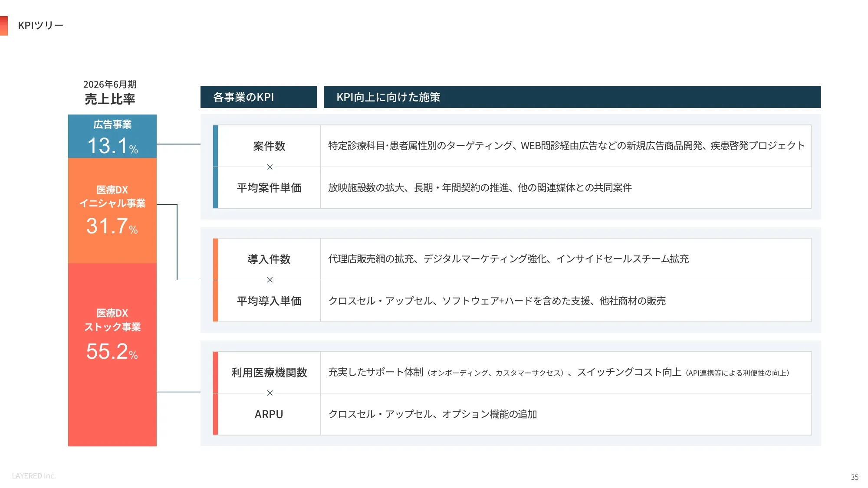Click the KPIツリー slide title
Viewport: 868px width, 488px height.
point(40,26)
